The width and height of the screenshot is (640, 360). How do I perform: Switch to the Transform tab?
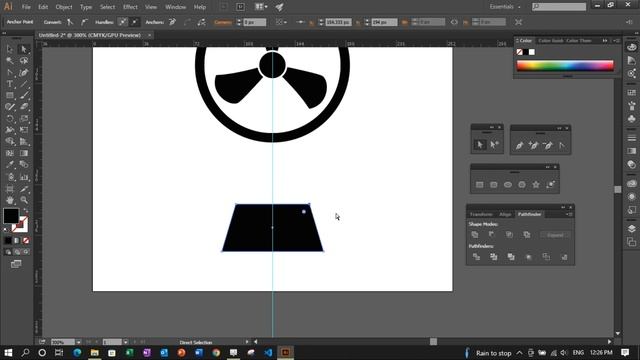tap(481, 214)
